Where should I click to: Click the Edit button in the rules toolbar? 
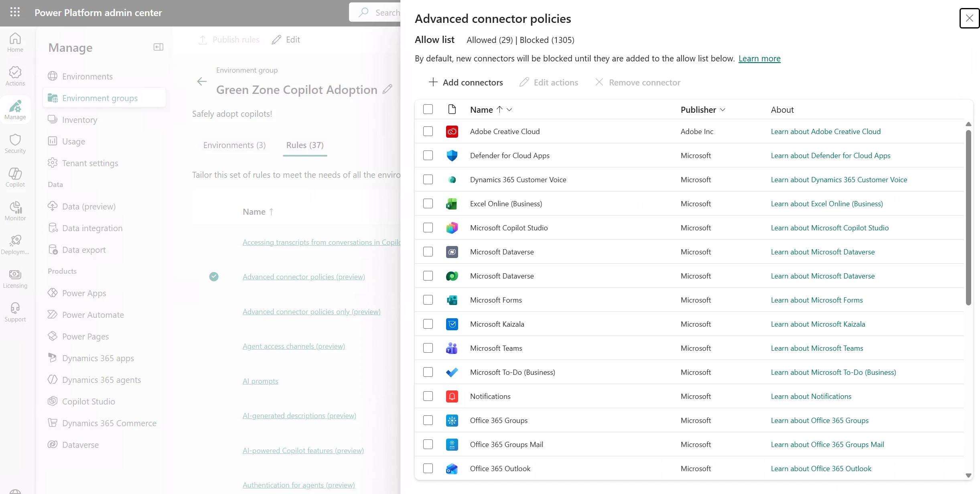tap(286, 40)
